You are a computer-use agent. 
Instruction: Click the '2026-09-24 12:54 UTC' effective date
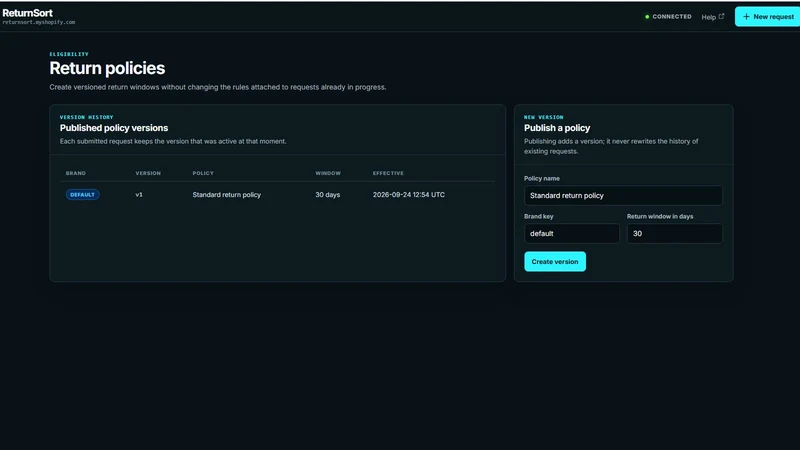pos(409,194)
